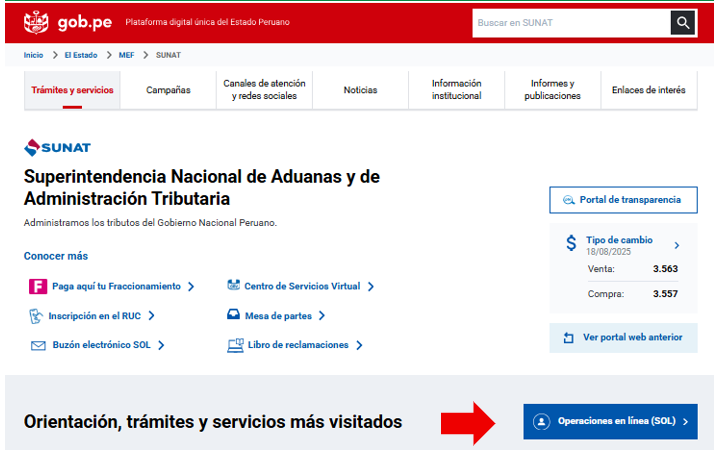Click the chevron after Libro de reclamaciones
This screenshot has width=720, height=455.
coord(360,345)
